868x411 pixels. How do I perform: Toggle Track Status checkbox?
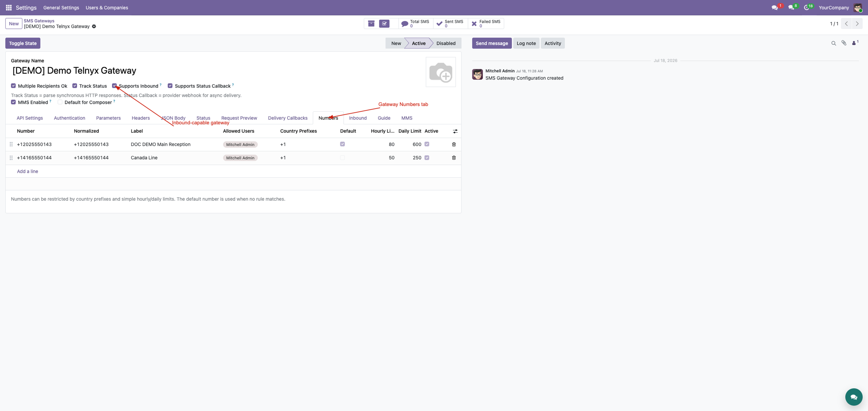[75, 86]
